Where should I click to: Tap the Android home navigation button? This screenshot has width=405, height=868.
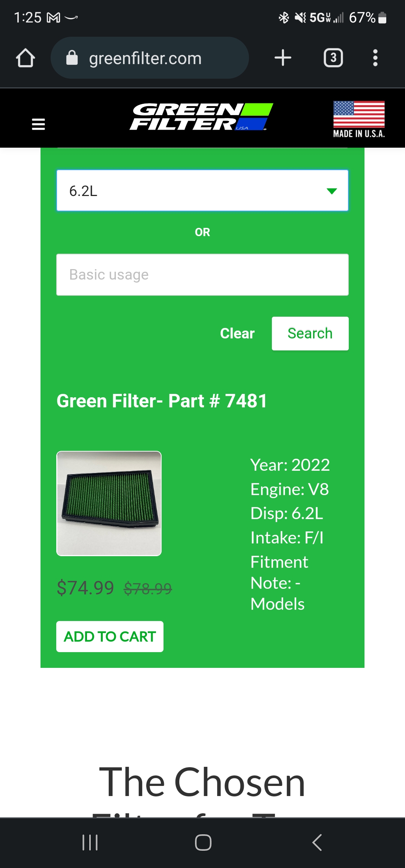click(203, 843)
